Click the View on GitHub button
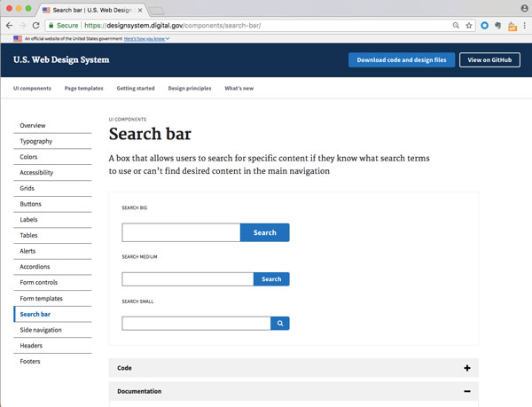The image size is (532, 407). [489, 60]
